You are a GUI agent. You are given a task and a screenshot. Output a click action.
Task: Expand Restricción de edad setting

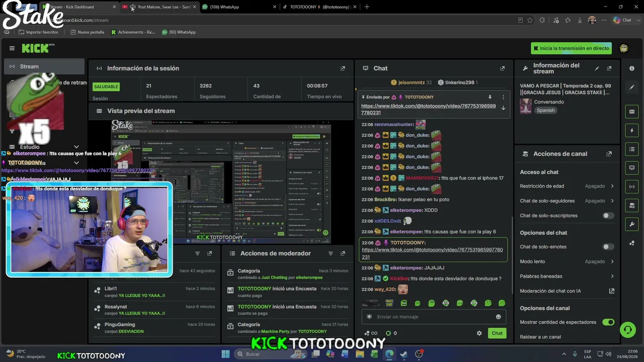point(567,186)
